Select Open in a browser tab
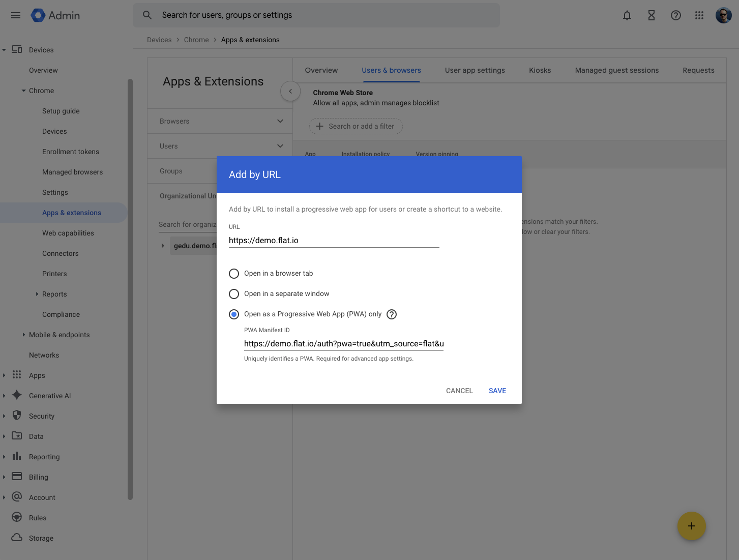This screenshot has height=560, width=739. click(x=234, y=273)
